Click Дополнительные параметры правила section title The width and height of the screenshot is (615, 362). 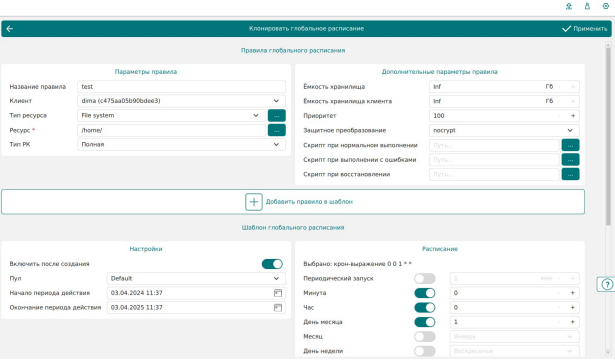tap(440, 72)
